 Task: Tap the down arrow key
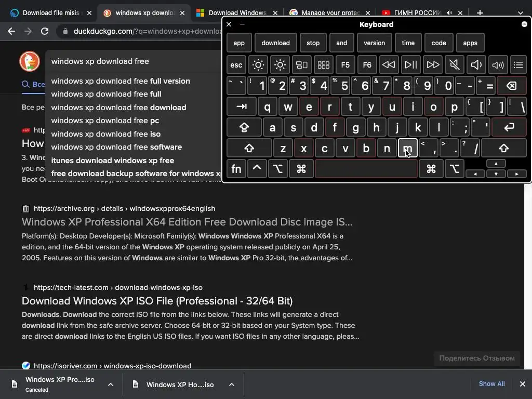click(x=496, y=174)
